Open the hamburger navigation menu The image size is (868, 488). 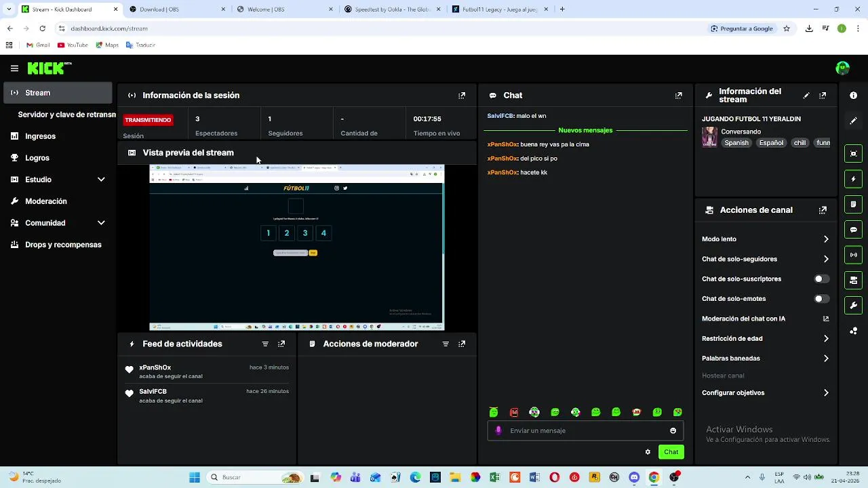[x=14, y=68]
